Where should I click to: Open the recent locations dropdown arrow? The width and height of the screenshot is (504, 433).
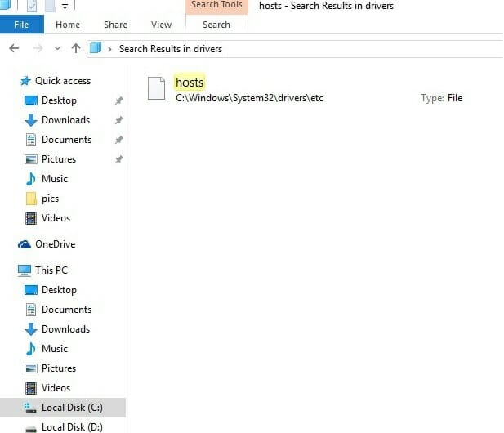57,48
